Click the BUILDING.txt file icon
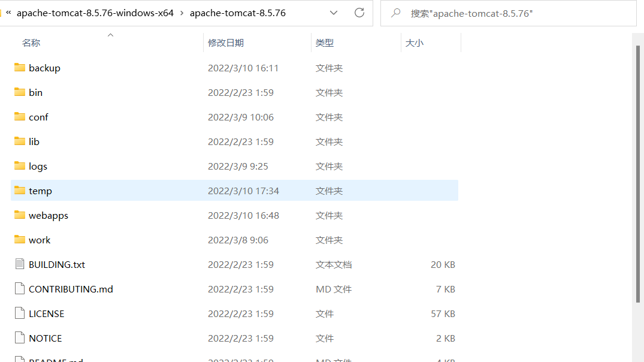This screenshot has width=644, height=362. (20, 264)
